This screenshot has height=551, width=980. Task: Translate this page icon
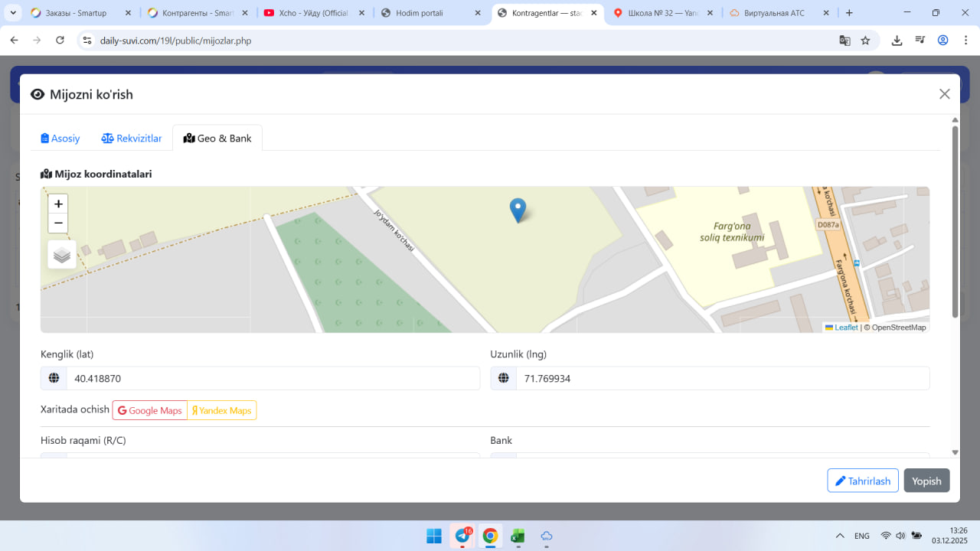point(844,41)
